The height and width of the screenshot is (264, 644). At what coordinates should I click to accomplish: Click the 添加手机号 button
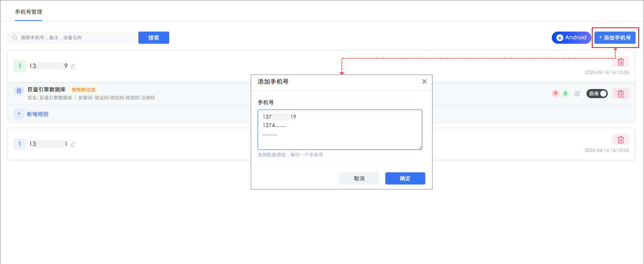point(615,38)
